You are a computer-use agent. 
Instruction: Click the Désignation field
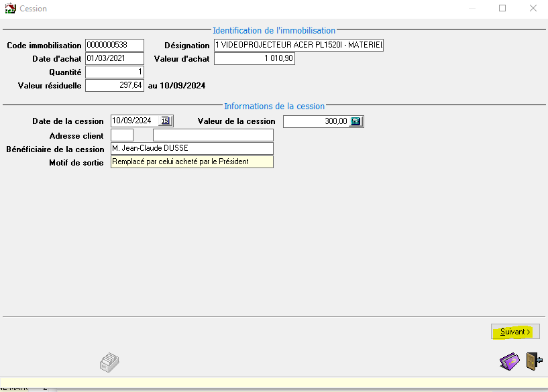298,45
